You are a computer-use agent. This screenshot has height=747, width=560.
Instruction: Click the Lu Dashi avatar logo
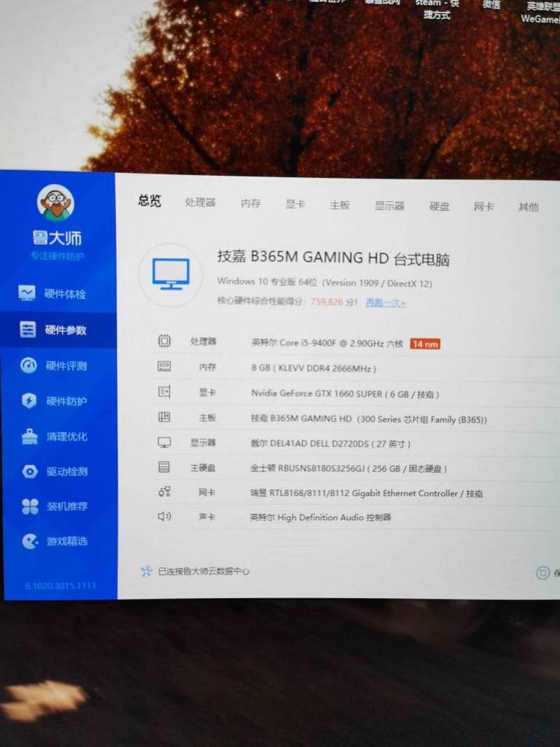(56, 203)
